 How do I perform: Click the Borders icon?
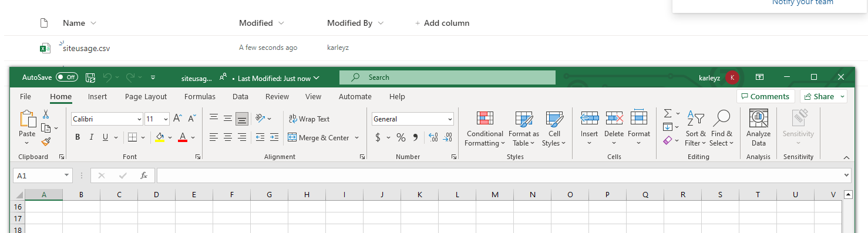click(132, 137)
